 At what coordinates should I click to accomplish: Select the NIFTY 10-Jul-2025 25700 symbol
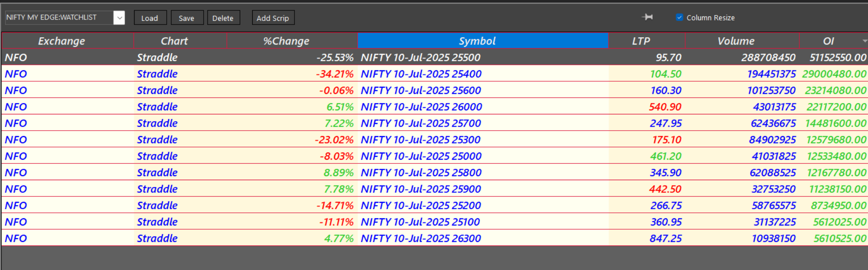point(421,123)
